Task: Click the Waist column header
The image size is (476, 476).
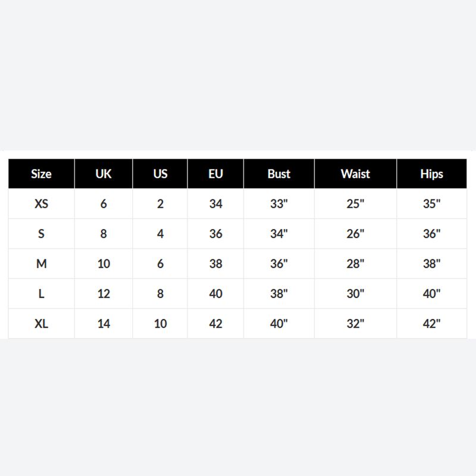Action: [x=355, y=174]
